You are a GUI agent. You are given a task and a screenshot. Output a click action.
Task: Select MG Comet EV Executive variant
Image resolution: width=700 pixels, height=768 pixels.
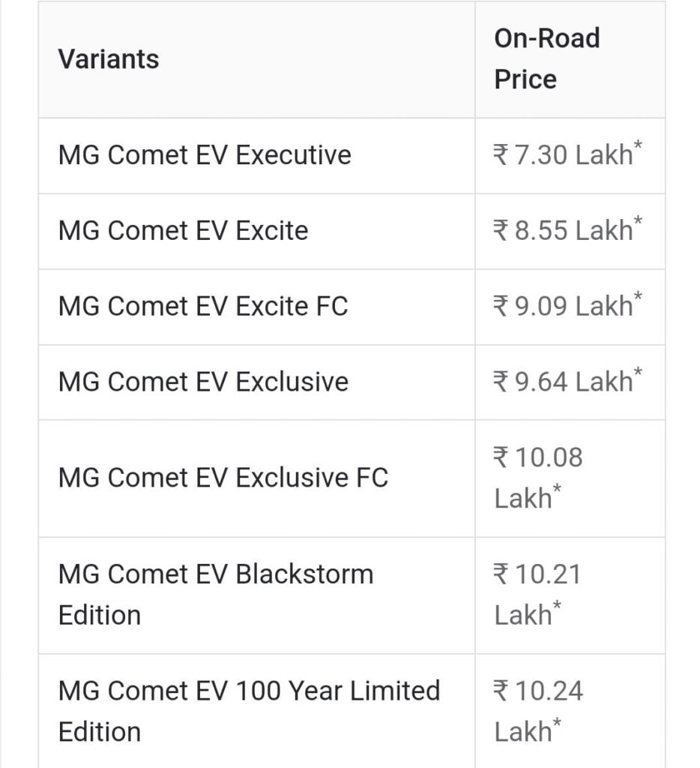(205, 155)
